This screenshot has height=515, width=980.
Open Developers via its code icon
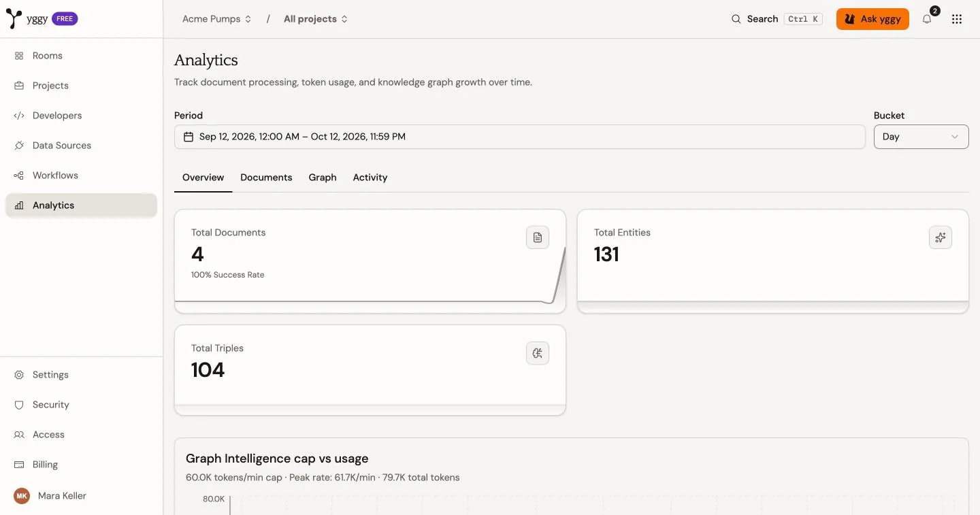coord(19,116)
